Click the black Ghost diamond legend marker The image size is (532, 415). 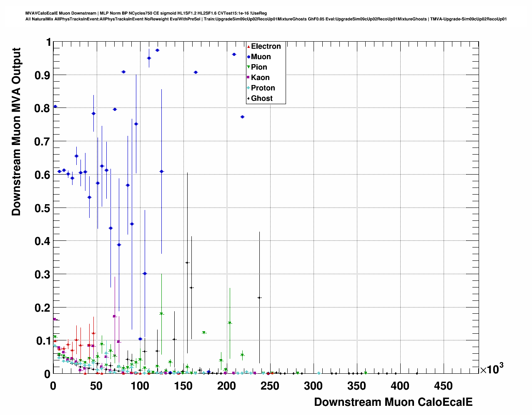click(248, 98)
